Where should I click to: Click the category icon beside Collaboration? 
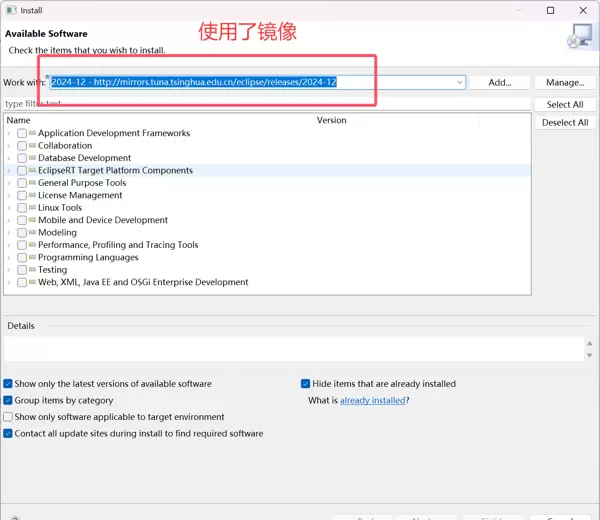click(32, 146)
